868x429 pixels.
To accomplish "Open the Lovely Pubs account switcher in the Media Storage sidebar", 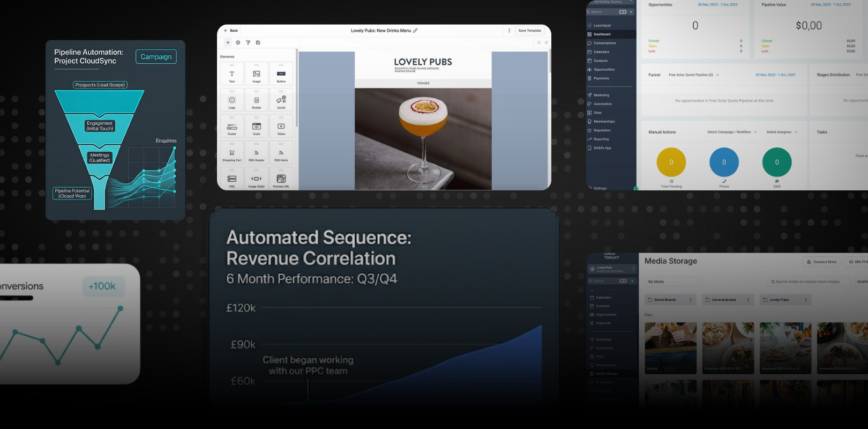I will (x=611, y=269).
